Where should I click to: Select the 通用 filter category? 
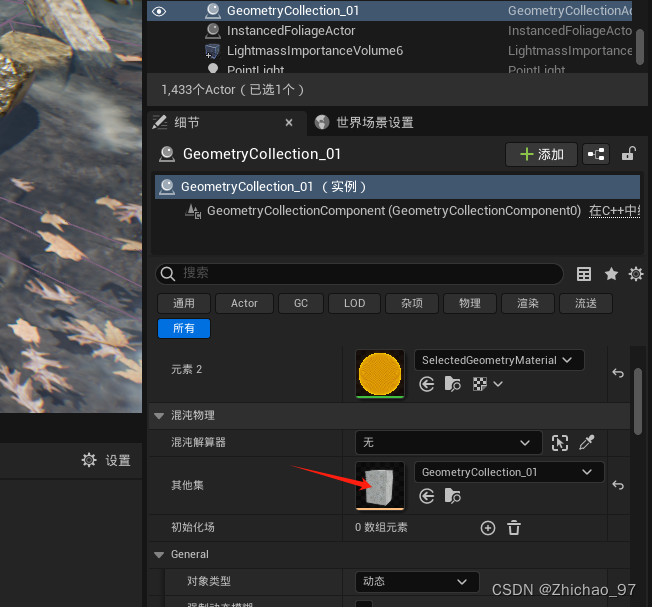click(184, 304)
